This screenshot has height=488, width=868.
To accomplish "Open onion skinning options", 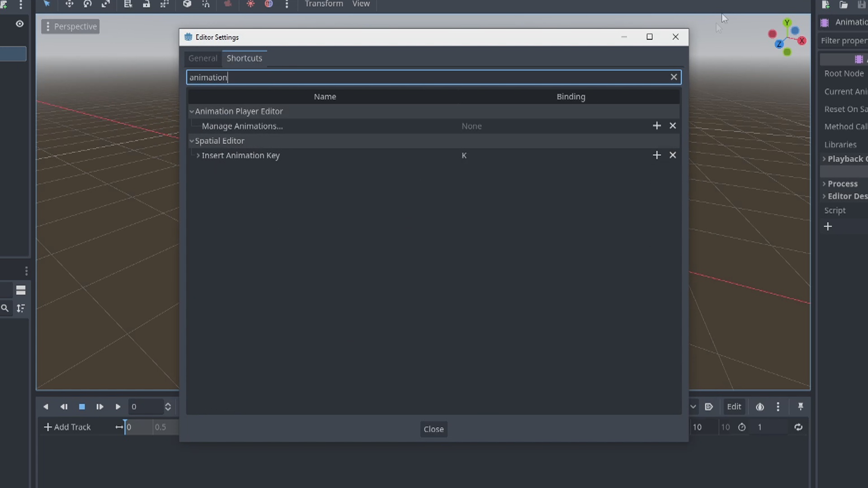I will point(760,407).
